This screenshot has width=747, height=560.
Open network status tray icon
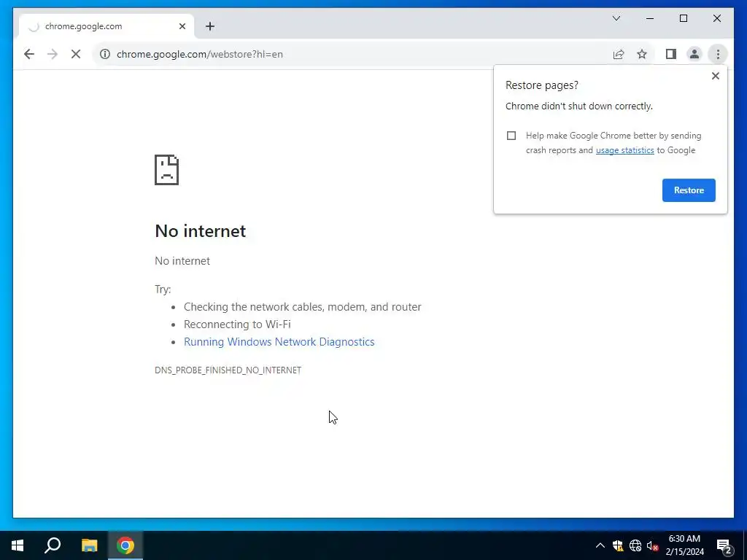click(635, 545)
